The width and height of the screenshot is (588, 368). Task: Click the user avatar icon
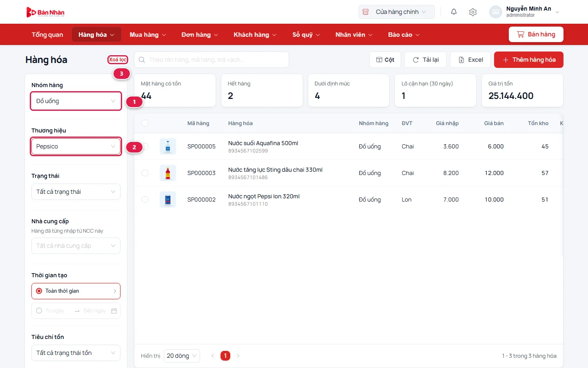(495, 12)
